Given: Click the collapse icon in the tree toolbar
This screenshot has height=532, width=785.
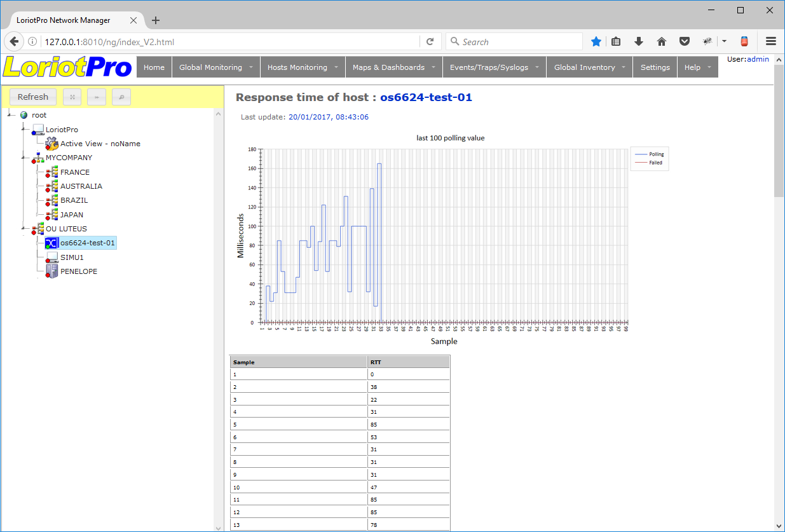Looking at the screenshot, I should tap(97, 97).
